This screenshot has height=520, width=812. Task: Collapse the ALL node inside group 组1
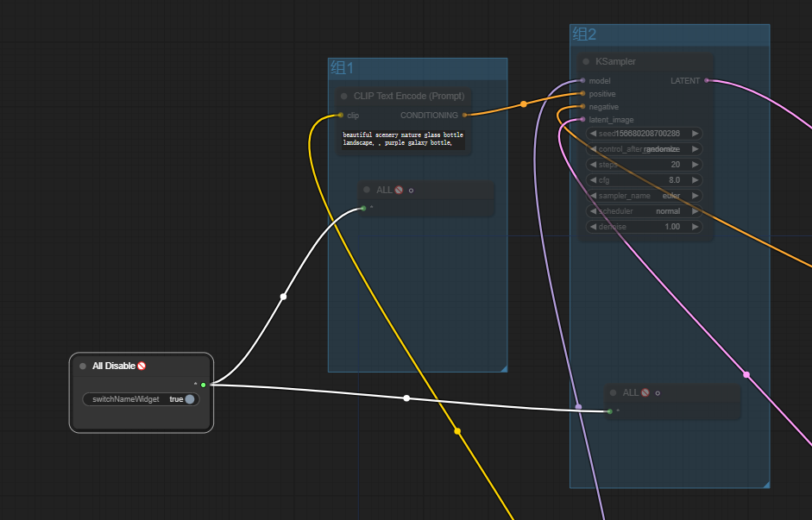point(367,190)
